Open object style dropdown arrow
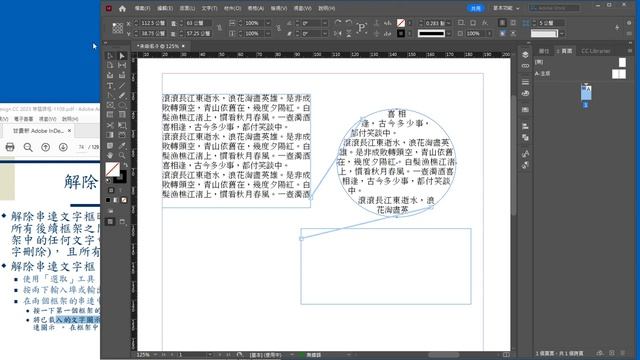This screenshot has width=640, height=360. click(562, 33)
